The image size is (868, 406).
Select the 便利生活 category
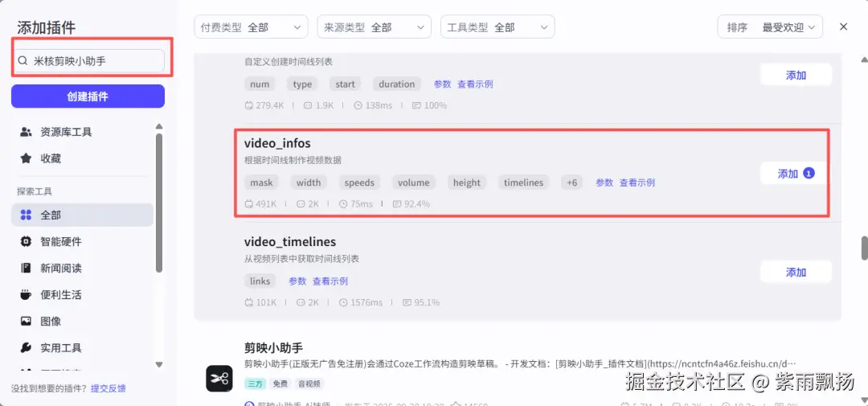pos(82,295)
